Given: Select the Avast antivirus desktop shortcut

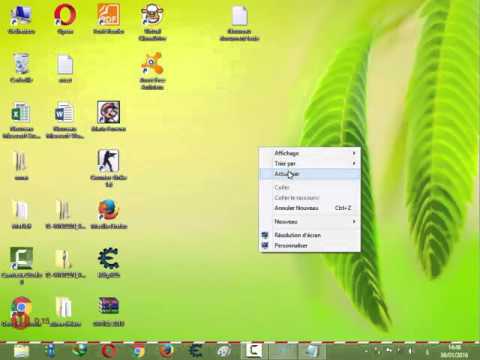Looking at the screenshot, I should [152, 71].
